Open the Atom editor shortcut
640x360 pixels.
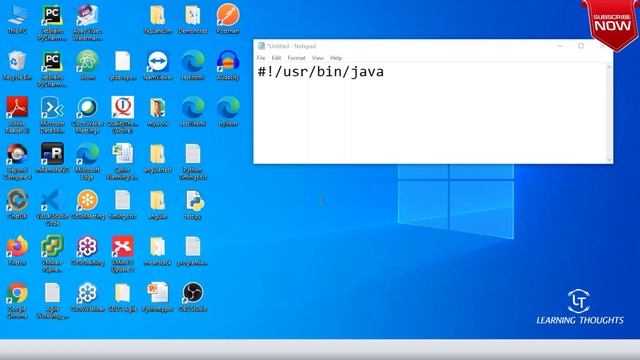87,65
